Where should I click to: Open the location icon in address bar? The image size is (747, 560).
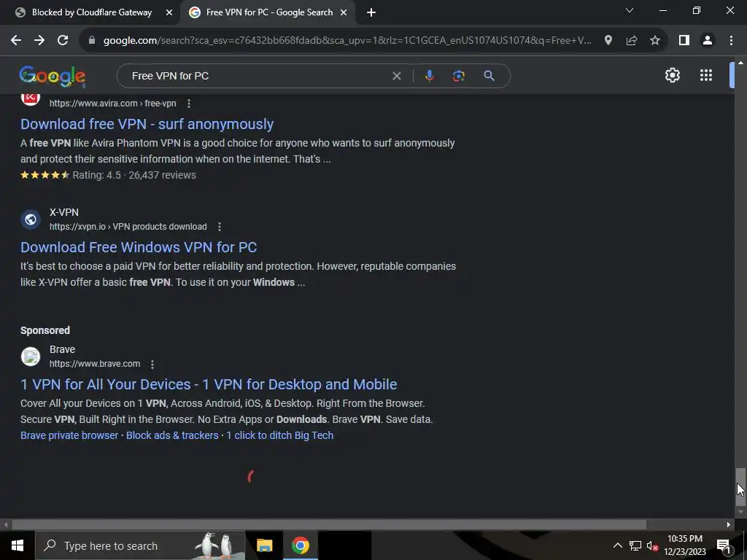click(x=608, y=41)
